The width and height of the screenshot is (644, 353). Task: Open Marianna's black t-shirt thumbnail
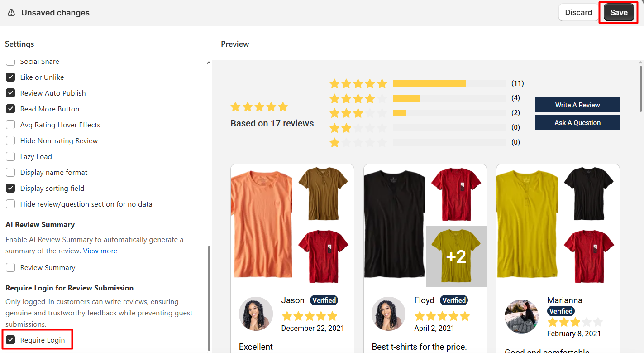pyautogui.click(x=589, y=193)
